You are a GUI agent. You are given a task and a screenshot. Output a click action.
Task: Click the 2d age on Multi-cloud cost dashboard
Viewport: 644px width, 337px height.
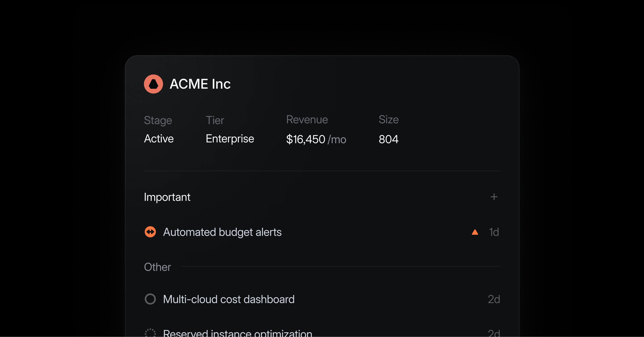(494, 299)
